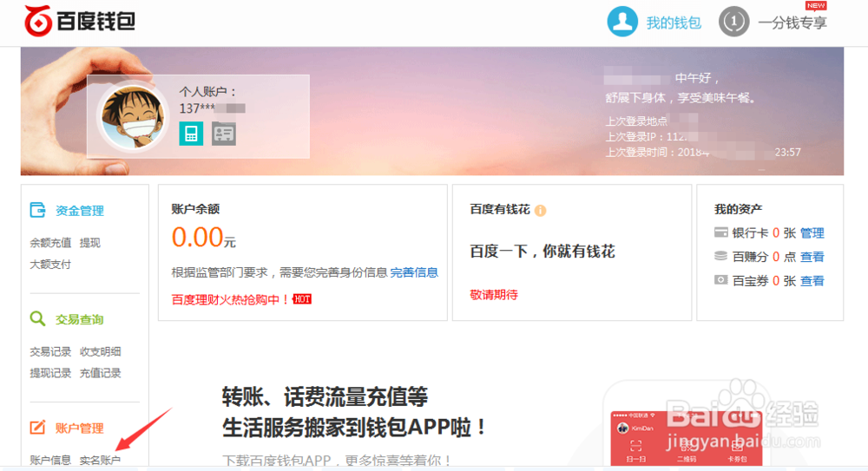Click the red HOT badge
This screenshot has height=471, width=868.
(x=302, y=299)
